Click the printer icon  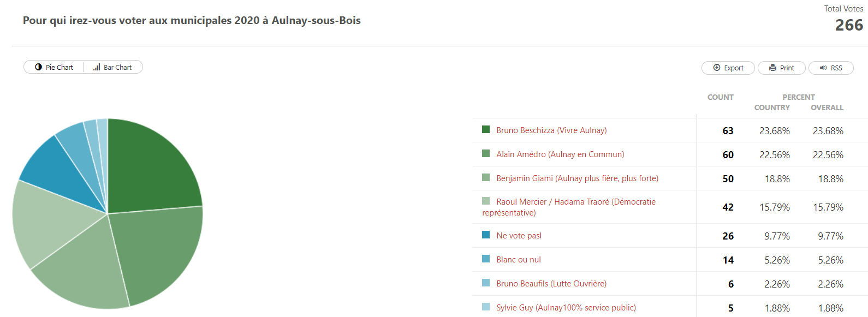click(772, 68)
